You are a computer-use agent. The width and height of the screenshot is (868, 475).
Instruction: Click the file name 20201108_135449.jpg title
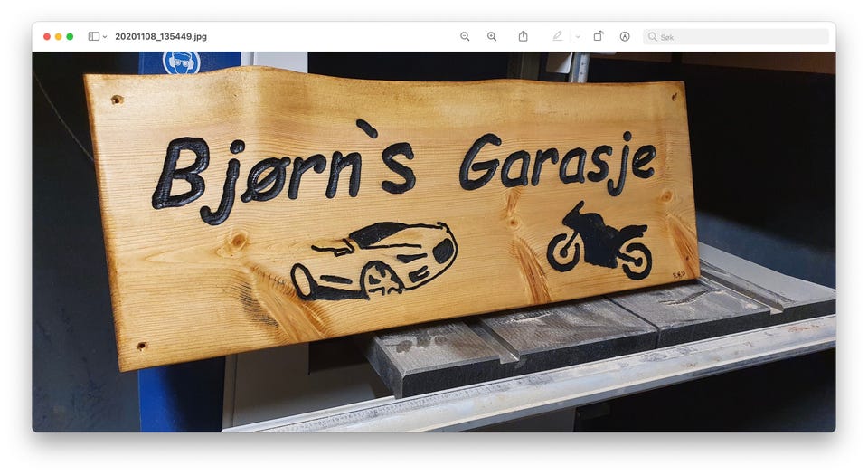pos(161,36)
